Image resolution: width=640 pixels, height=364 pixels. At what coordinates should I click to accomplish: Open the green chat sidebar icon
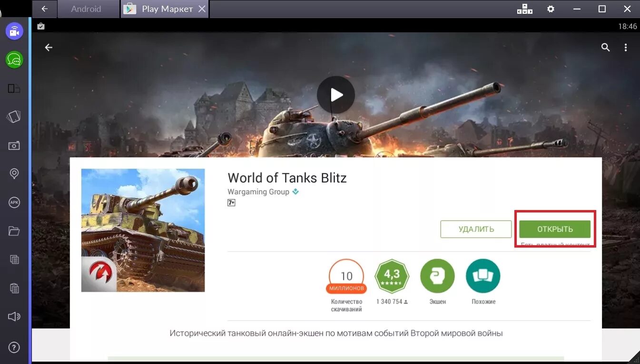click(x=14, y=59)
